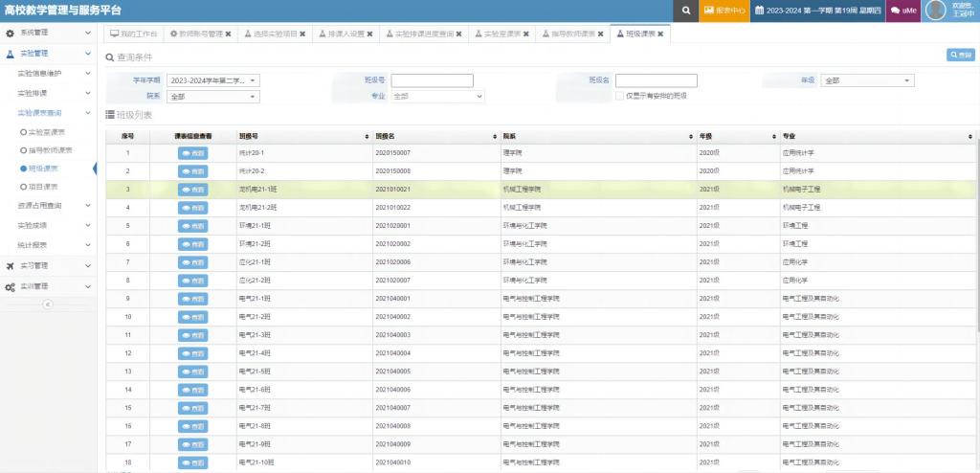
Task: Open the 年级 grade dropdown
Action: tap(867, 80)
